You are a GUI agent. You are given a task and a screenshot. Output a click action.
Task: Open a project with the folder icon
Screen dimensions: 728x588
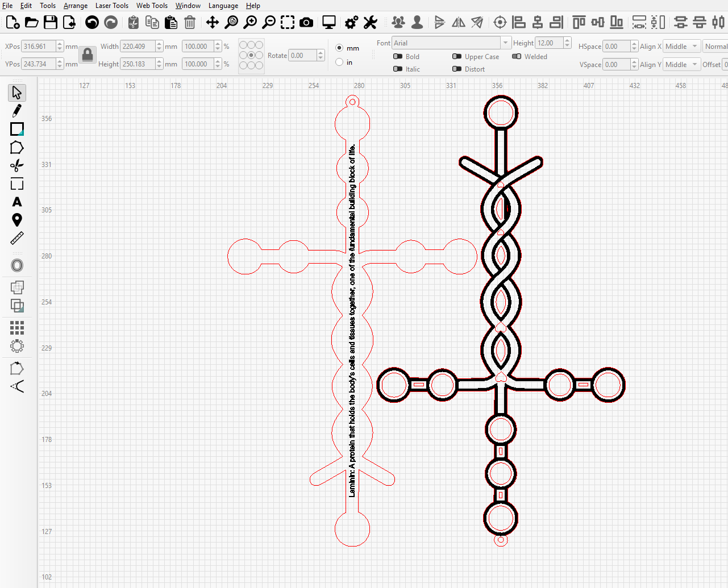32,22
